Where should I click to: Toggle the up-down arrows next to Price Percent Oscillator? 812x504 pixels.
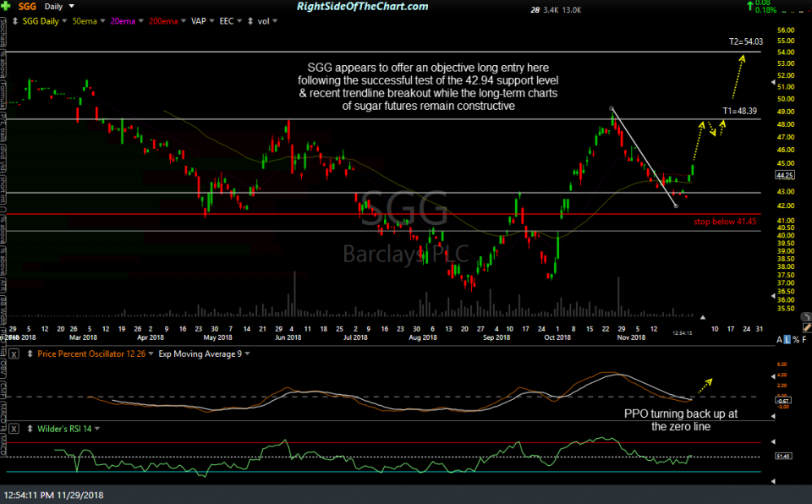click(30, 354)
